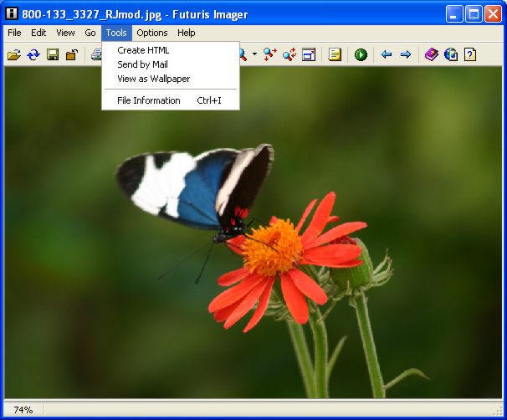Image resolution: width=507 pixels, height=420 pixels.
Task: Close the open Tools menu
Action: pyautogui.click(x=116, y=33)
